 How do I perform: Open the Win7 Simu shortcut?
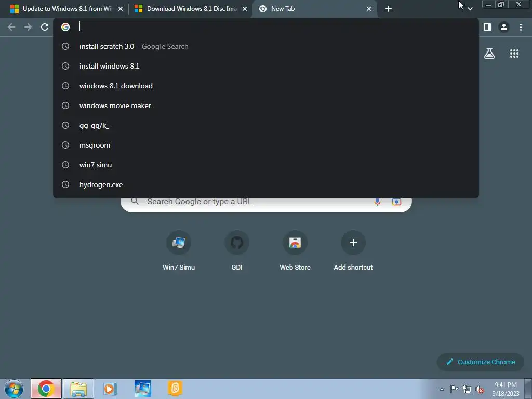click(x=179, y=250)
